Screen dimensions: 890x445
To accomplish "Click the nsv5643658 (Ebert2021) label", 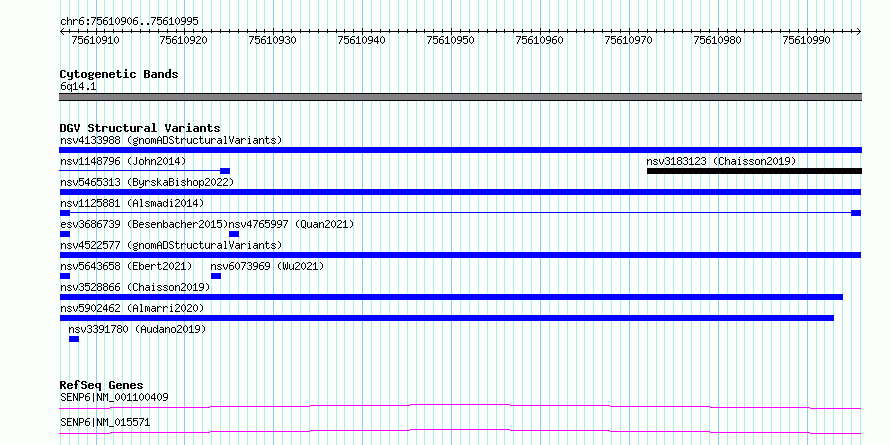I will pyautogui.click(x=126, y=266).
